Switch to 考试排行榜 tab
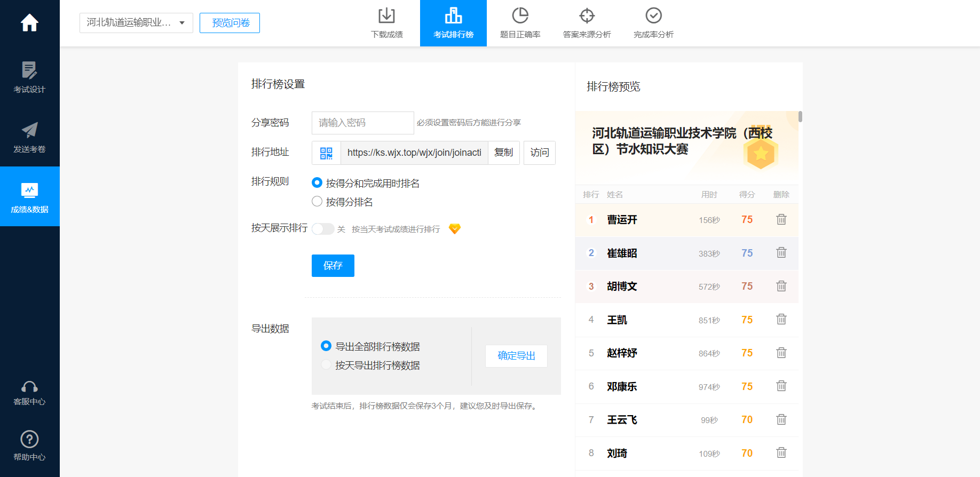Screen dimensions: 980x477 (x=453, y=23)
